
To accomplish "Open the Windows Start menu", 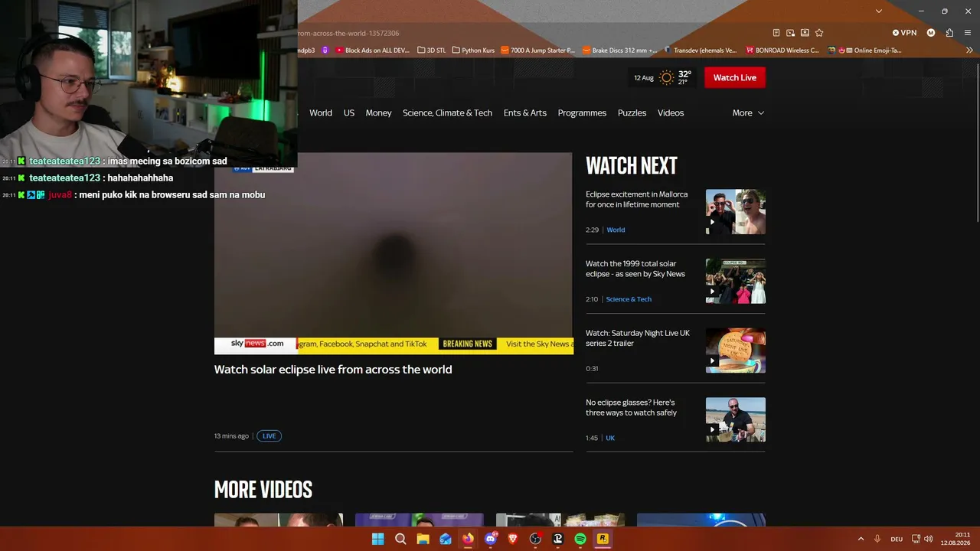I will tap(377, 539).
